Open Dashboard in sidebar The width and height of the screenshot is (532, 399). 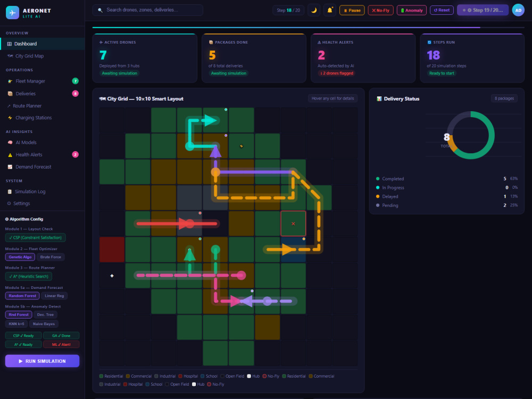[x=43, y=44]
